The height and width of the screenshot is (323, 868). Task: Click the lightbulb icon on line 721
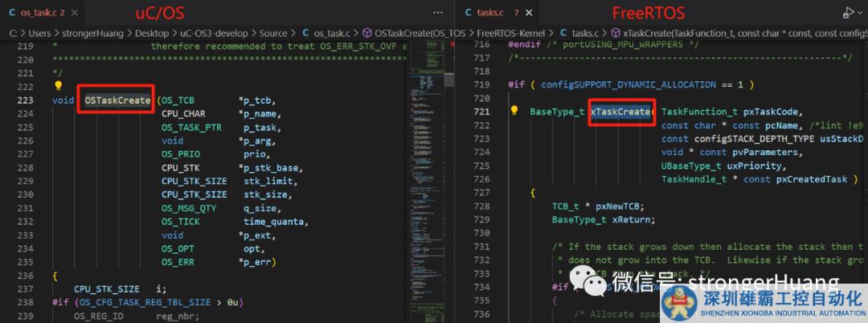point(515,111)
